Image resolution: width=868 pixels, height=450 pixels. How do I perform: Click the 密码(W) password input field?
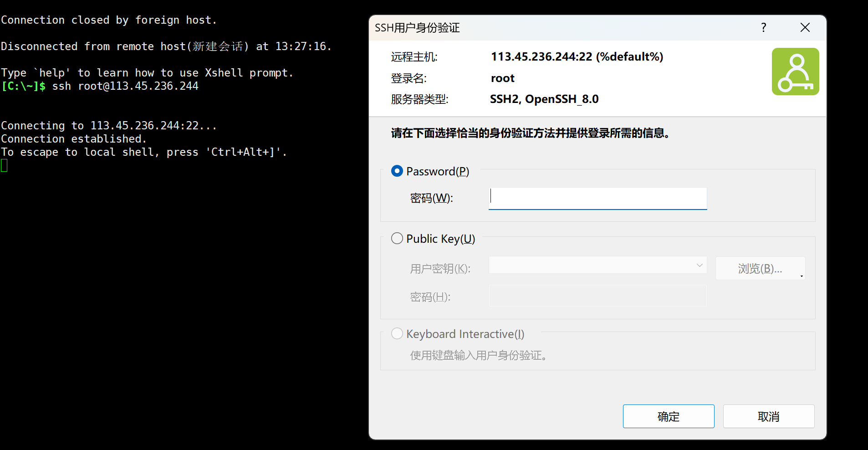[x=597, y=199]
